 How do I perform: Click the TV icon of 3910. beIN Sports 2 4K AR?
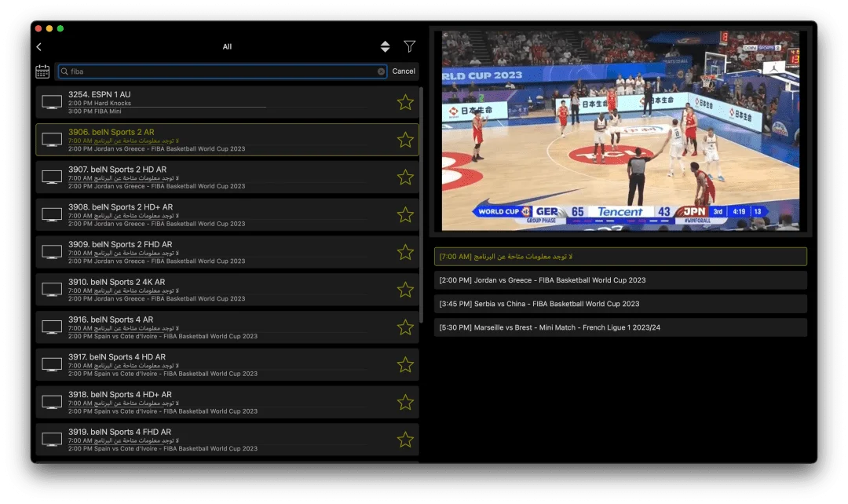tap(52, 290)
